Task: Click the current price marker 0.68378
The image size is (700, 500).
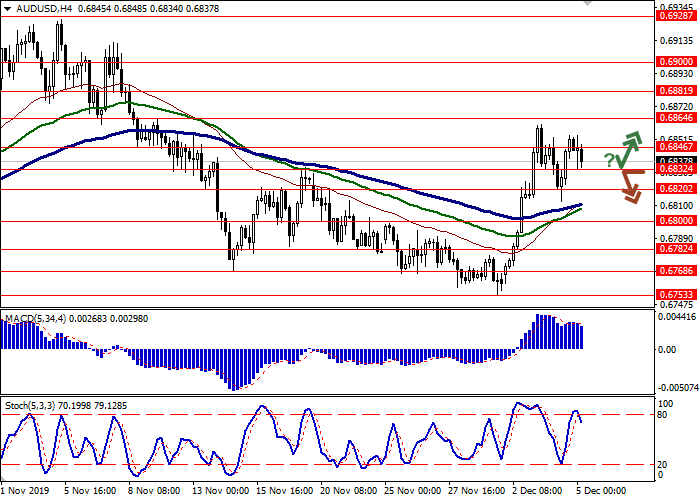Action: tap(676, 160)
